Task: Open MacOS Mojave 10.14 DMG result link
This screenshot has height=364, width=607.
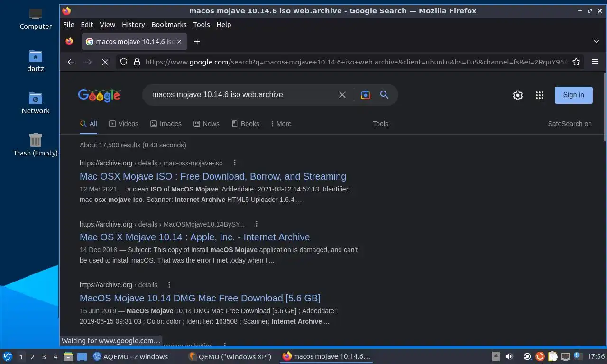Action: pos(200,298)
